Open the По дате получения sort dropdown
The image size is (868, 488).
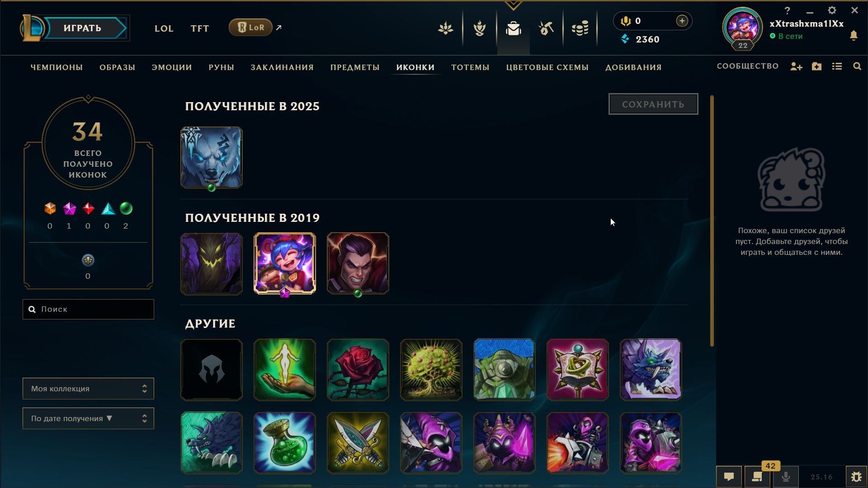coord(88,418)
